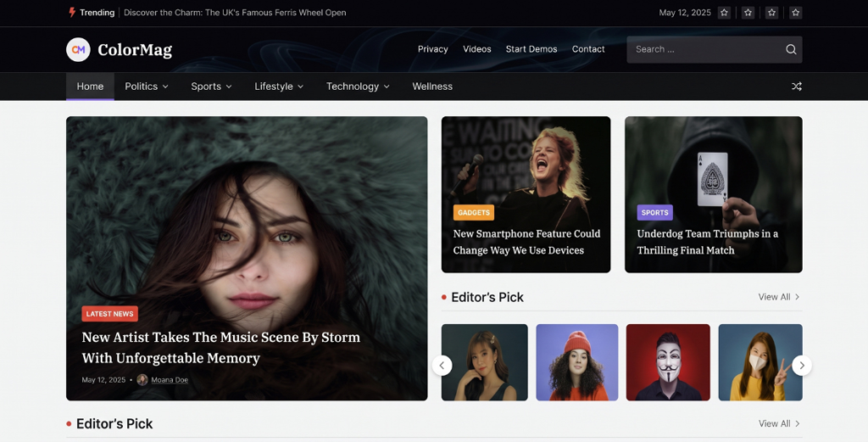Open the 'New Artist Takes The Music Scene' headline
This screenshot has width=868, height=442.
[x=221, y=347]
